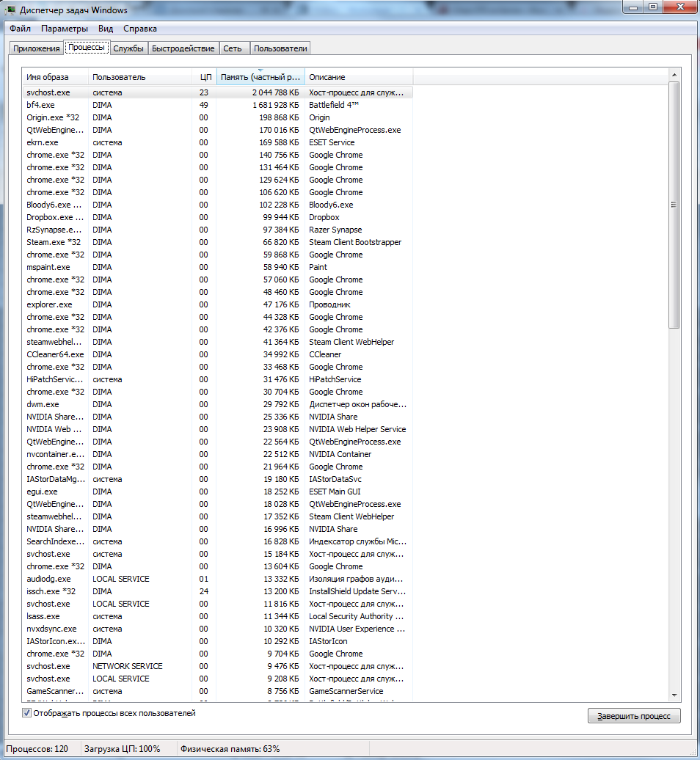Viewport: 700px width, 760px height.
Task: Sort by the Имя образа column header
Action: (55, 77)
